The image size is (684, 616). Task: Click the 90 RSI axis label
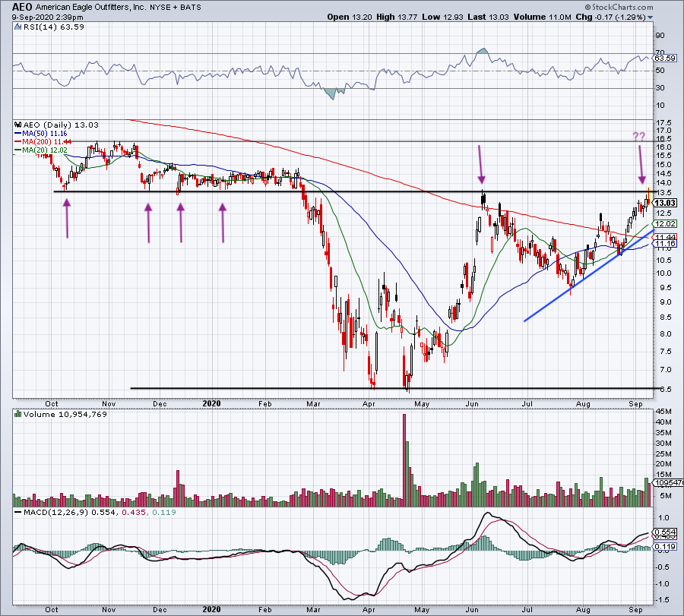pyautogui.click(x=660, y=36)
